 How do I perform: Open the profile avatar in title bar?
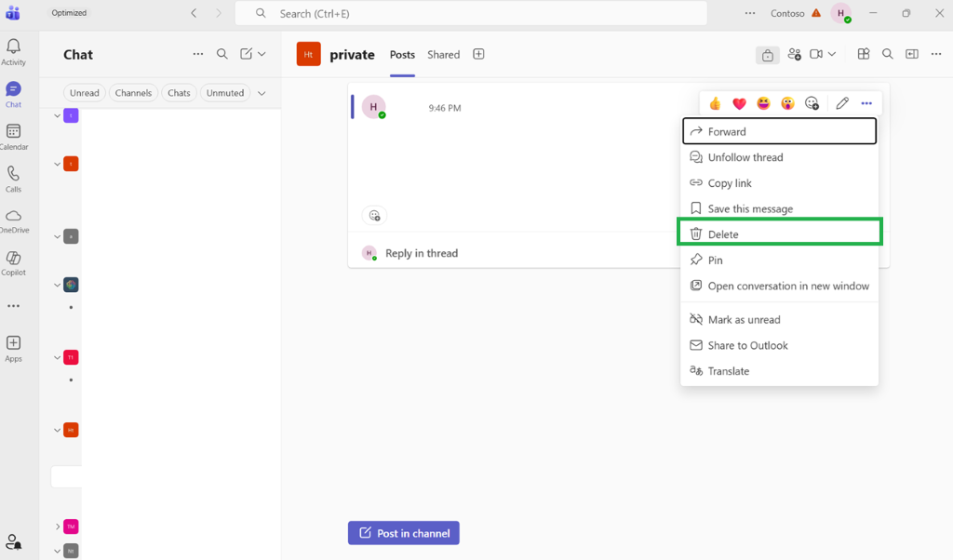tap(841, 13)
